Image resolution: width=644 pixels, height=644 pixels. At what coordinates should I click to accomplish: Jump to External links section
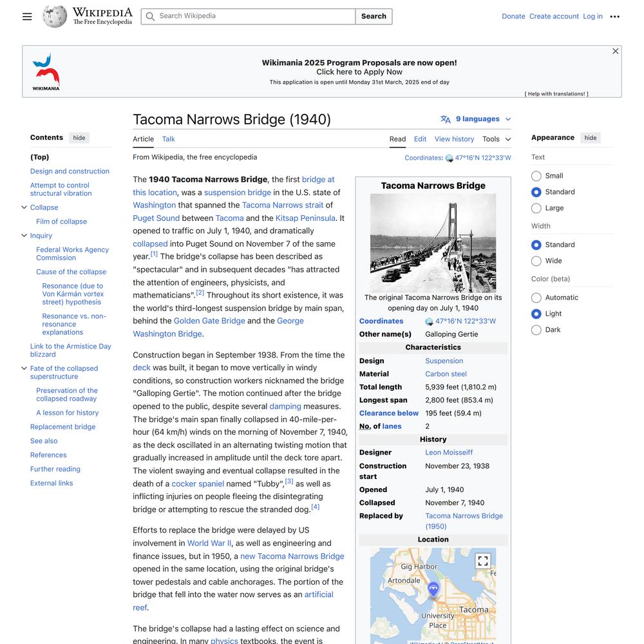coord(52,484)
